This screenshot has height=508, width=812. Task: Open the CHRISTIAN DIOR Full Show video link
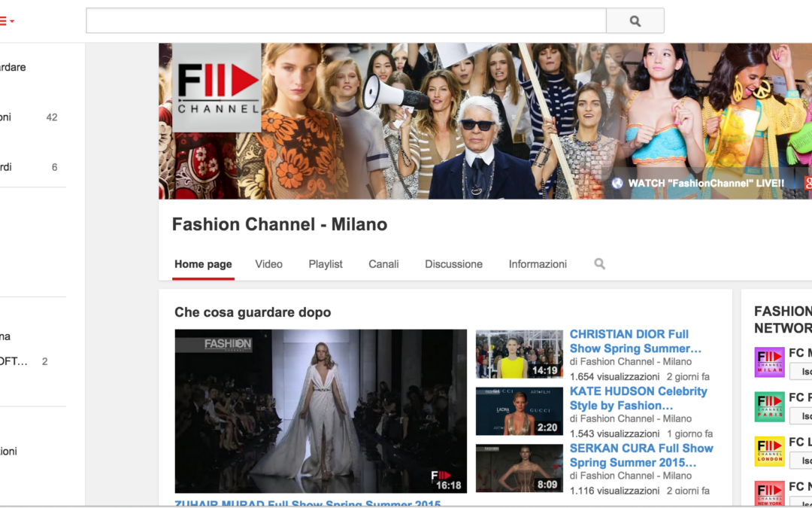(635, 341)
